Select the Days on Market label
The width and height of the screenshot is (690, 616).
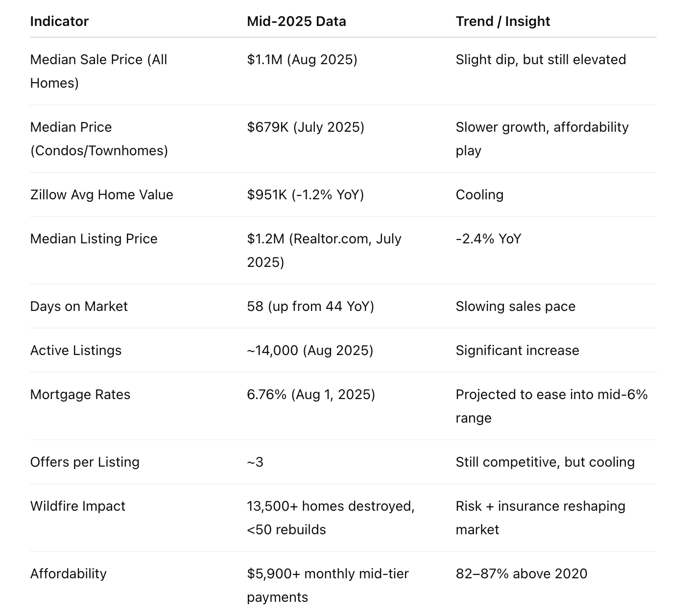click(79, 307)
